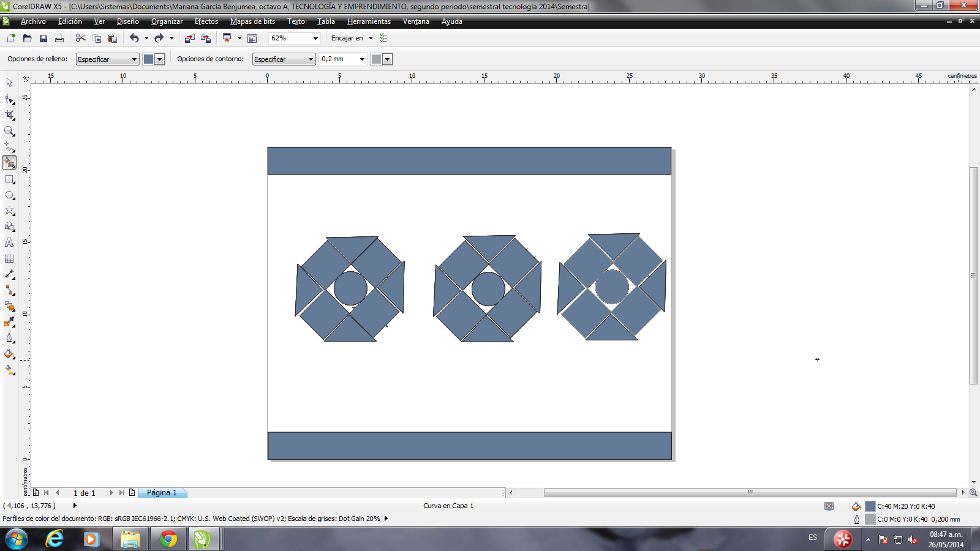Viewport: 980px width, 551px height.
Task: Click the status bar fill color swatch
Action: click(x=870, y=506)
